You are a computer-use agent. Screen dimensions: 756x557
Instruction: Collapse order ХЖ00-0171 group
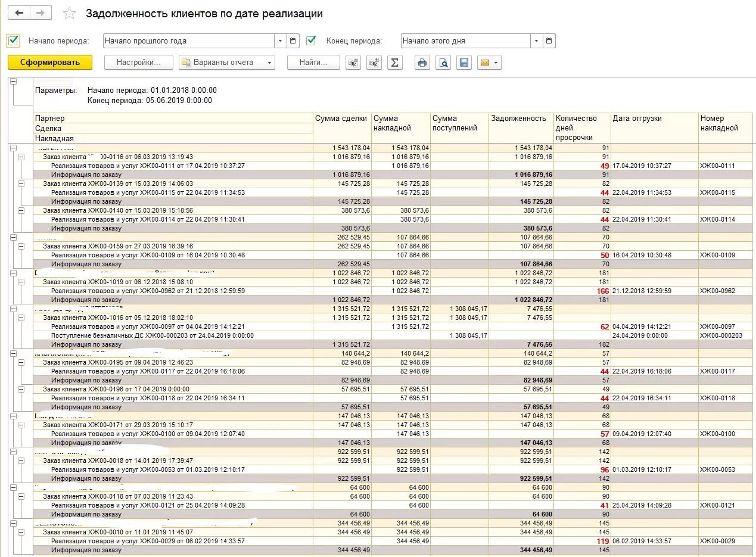(x=21, y=425)
